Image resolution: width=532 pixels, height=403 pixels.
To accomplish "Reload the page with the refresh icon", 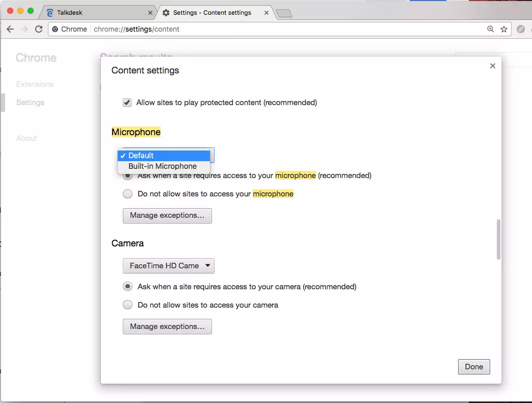I will tap(39, 29).
